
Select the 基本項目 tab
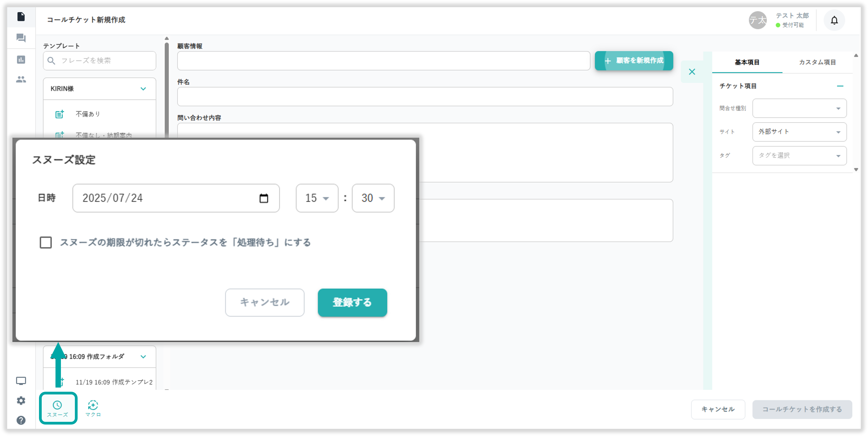(747, 62)
